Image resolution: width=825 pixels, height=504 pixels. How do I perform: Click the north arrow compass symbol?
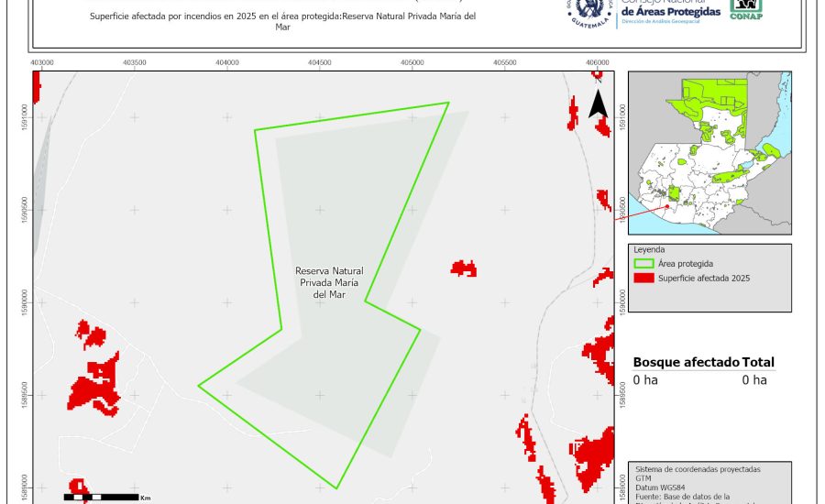click(x=598, y=104)
